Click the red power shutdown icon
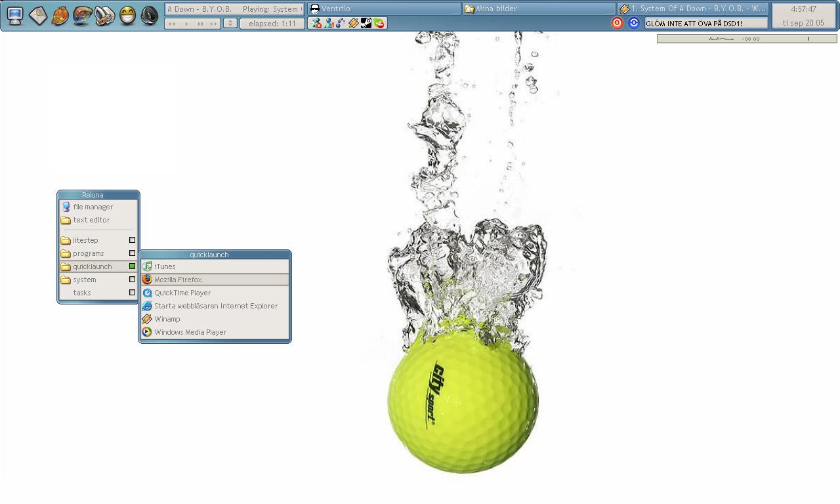840x504 pixels. 617,23
